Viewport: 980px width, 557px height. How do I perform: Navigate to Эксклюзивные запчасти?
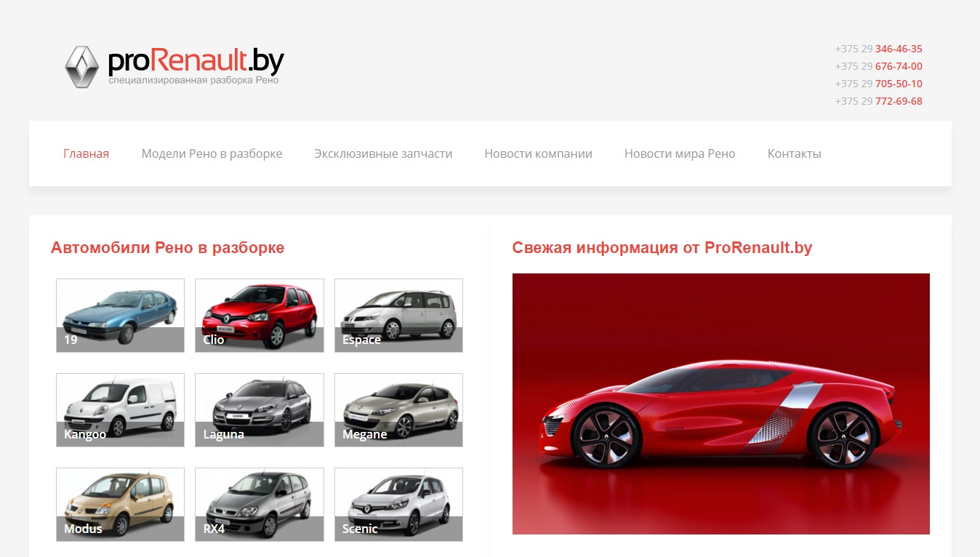[x=383, y=153]
